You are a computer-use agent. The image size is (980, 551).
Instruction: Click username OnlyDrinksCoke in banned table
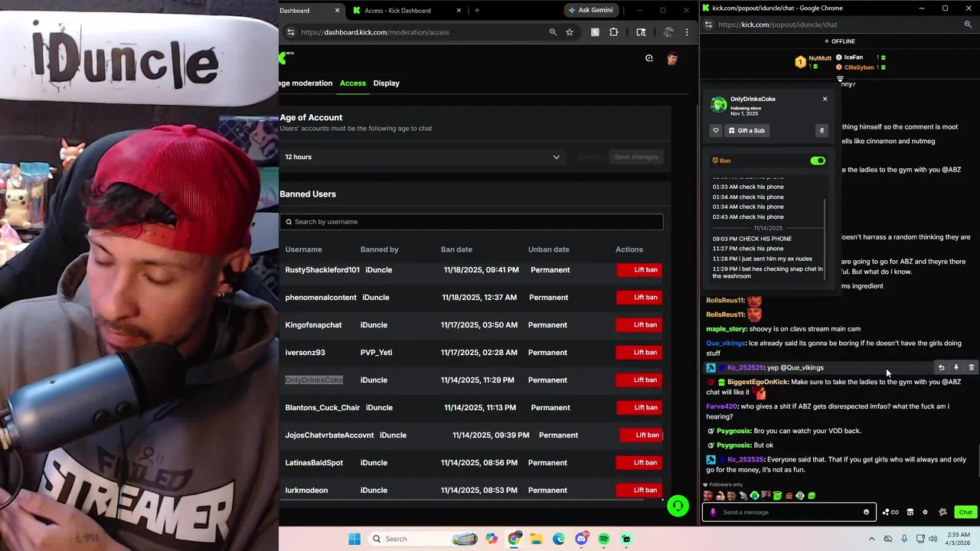(x=314, y=380)
